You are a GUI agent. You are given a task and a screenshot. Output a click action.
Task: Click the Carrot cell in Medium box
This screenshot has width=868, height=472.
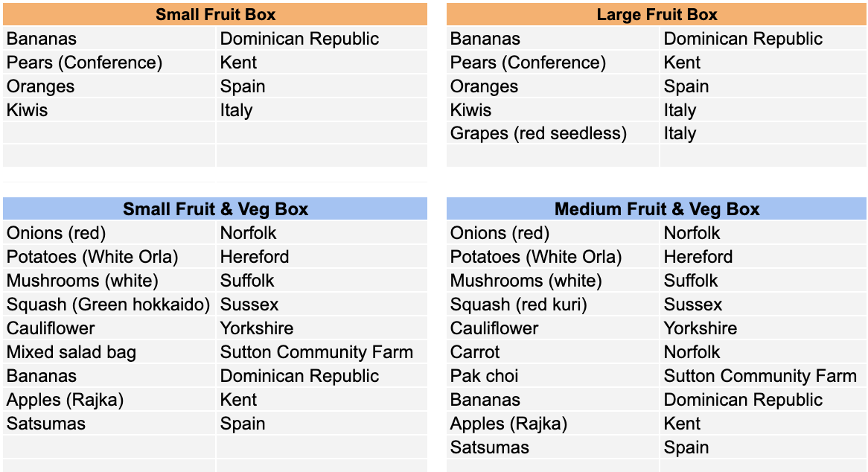click(552, 352)
